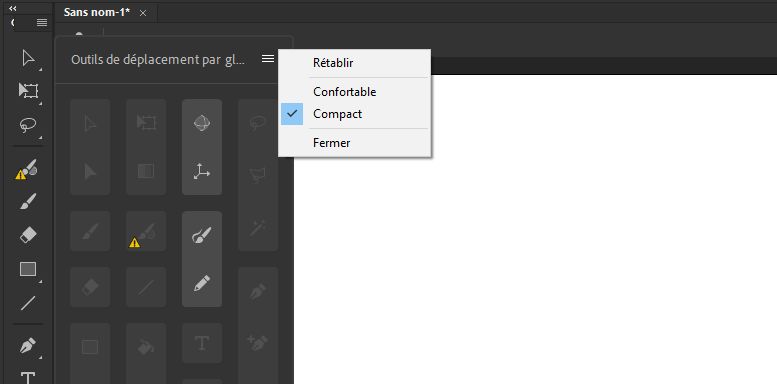Click dimmed Pen tool in the drag panel
The height and width of the screenshot is (384, 777).
(x=258, y=291)
